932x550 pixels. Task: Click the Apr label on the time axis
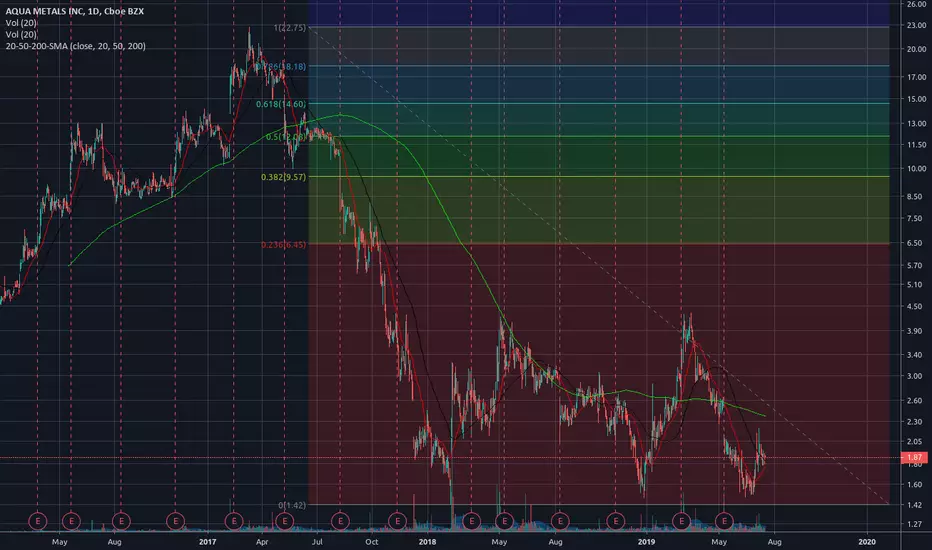(262, 542)
